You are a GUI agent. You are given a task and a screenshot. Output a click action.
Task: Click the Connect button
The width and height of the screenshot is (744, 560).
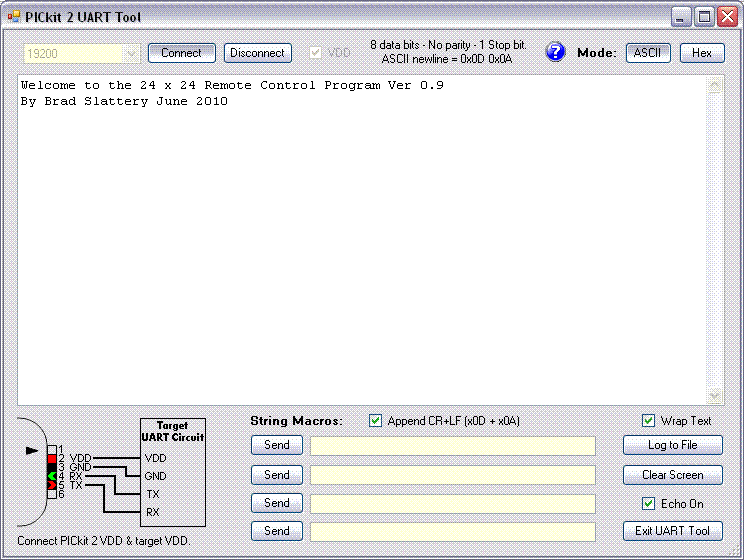[182, 53]
